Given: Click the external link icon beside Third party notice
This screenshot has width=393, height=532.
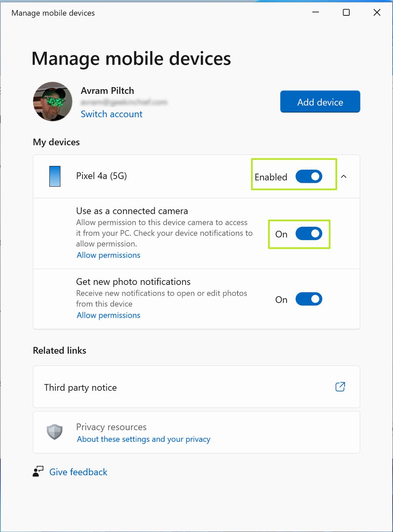Looking at the screenshot, I should point(340,387).
